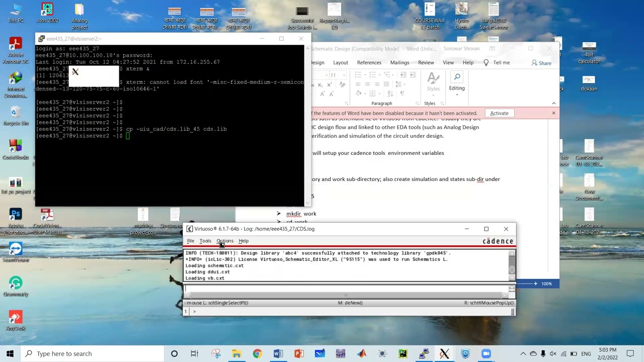Click the Share button in Word
The height and width of the screenshot is (362, 644).
click(541, 63)
